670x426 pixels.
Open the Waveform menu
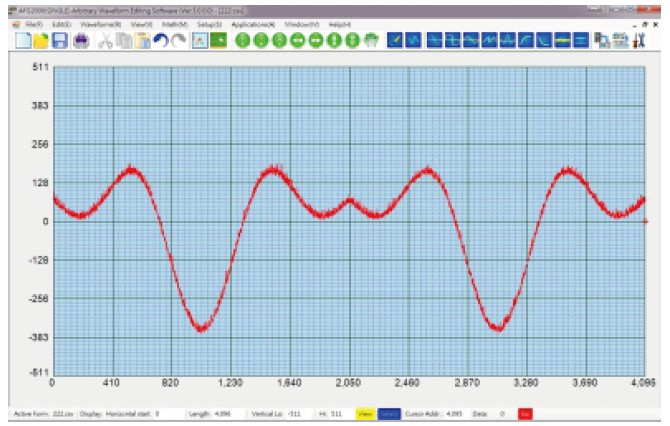point(100,25)
